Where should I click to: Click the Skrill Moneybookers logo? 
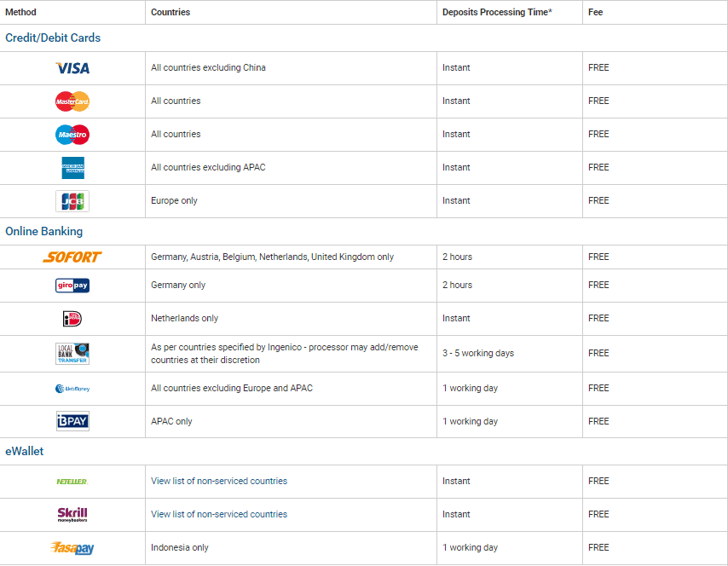72,515
